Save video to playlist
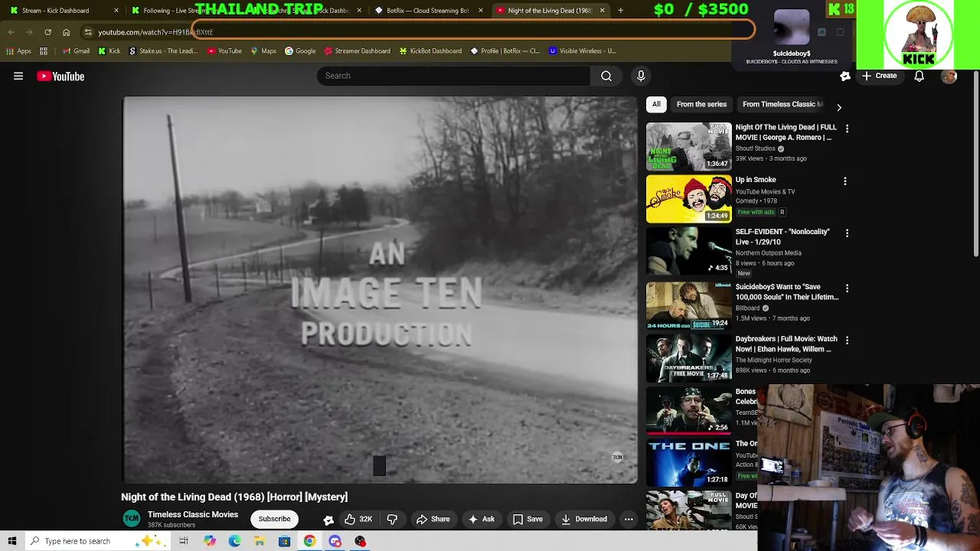Viewport: 980px width, 551px height. click(528, 519)
